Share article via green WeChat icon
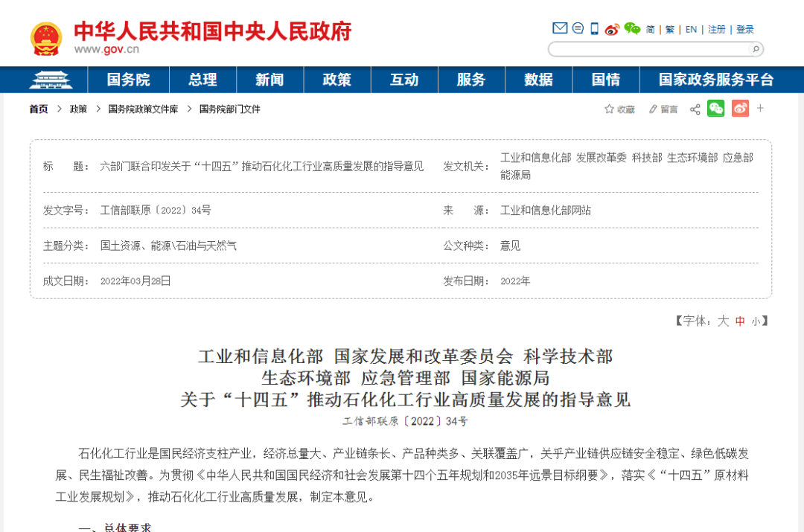 click(x=715, y=108)
